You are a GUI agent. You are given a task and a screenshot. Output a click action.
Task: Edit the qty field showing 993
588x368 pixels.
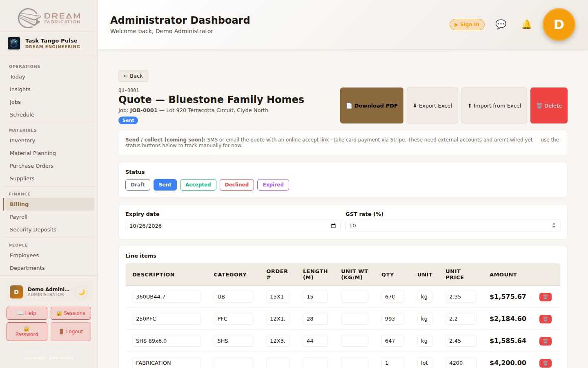tap(393, 319)
